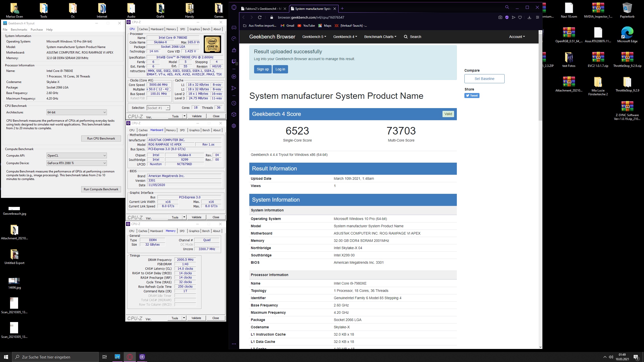The image size is (644, 362).
Task: Open the Geekbench 4 navigation dropdown
Action: click(345, 37)
